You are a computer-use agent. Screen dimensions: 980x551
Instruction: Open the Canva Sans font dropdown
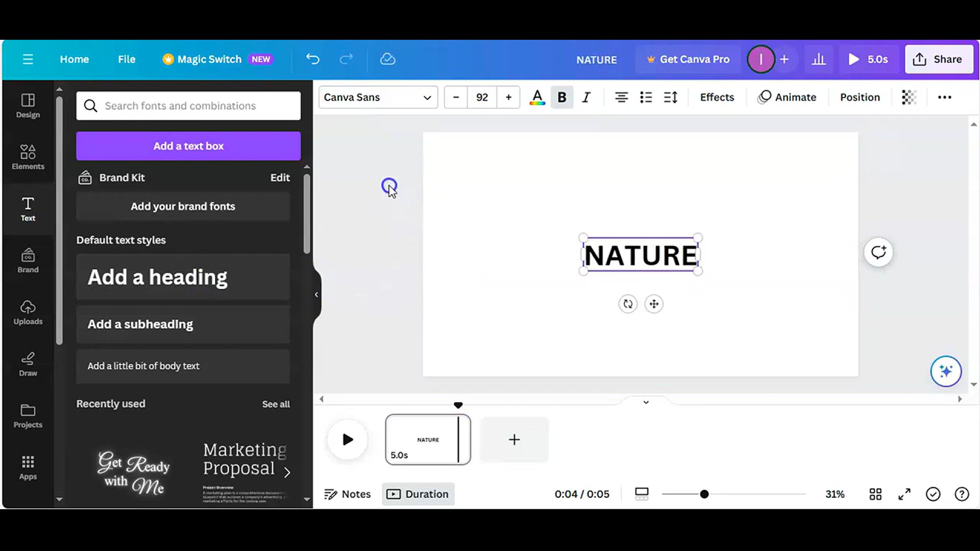coord(378,97)
